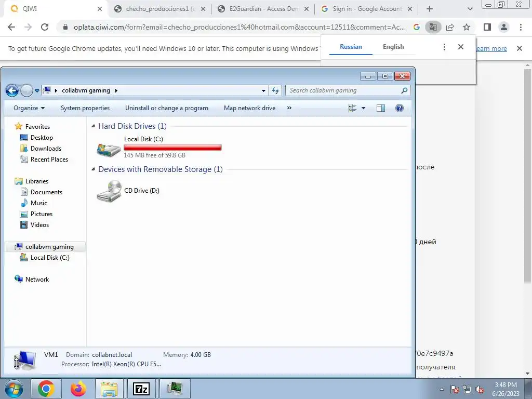Open Downloads under Favorites
The width and height of the screenshot is (532, 399).
(x=46, y=148)
